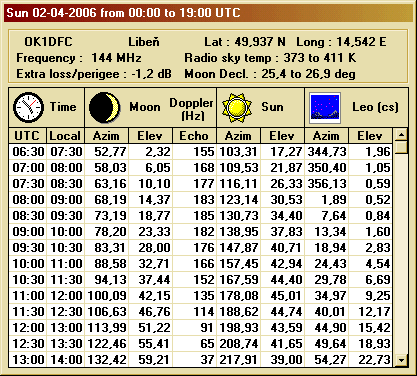
Task: Click the Moon Decl. value
Action: point(308,74)
